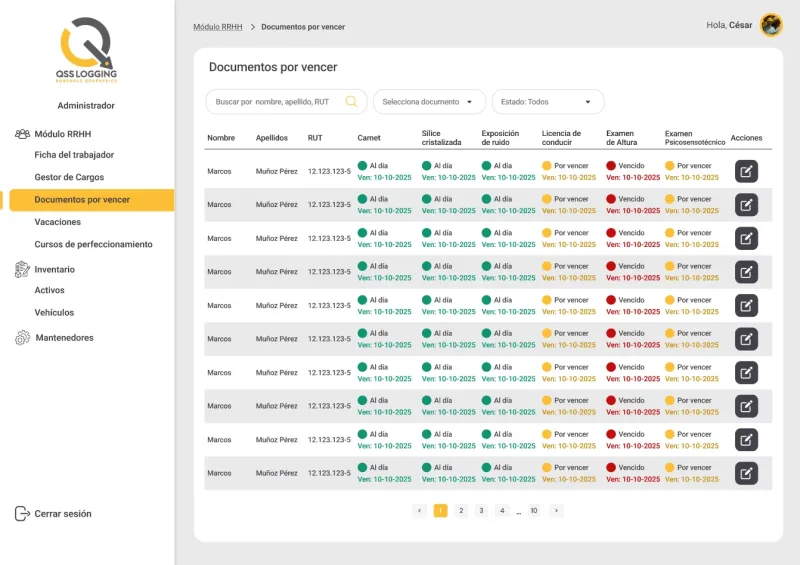This screenshot has height=565, width=800.
Task: Open Ficha del trabajador menu item
Action: [x=74, y=155]
